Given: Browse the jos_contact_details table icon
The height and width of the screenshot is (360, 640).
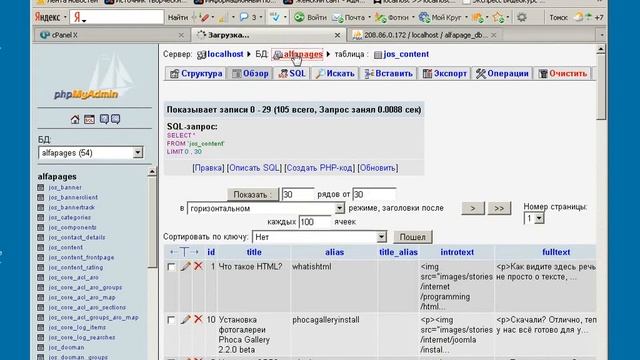Looking at the screenshot, I should coord(41,238).
